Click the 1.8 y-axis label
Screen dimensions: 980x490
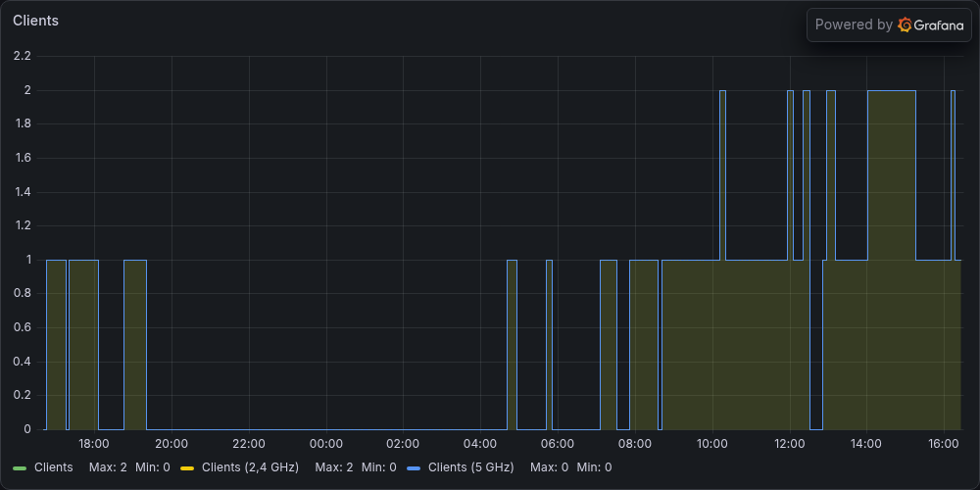[22, 123]
